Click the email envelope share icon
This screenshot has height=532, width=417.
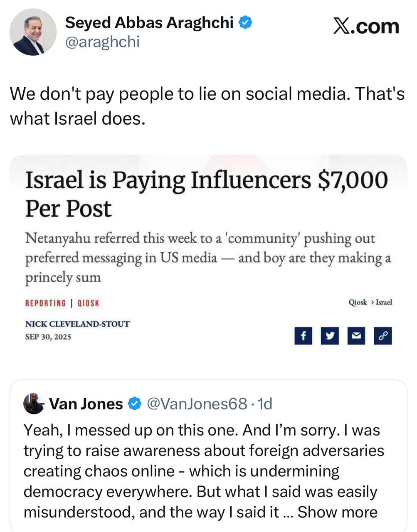pos(356,336)
